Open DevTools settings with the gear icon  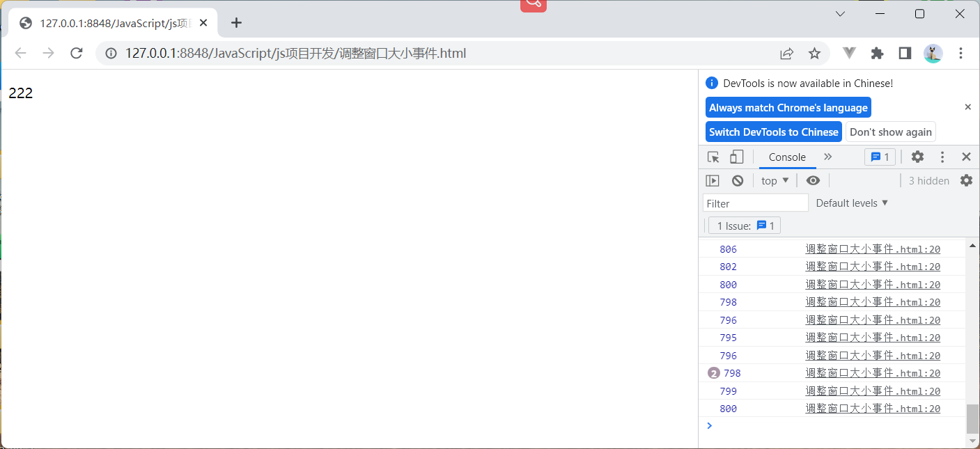click(x=917, y=157)
